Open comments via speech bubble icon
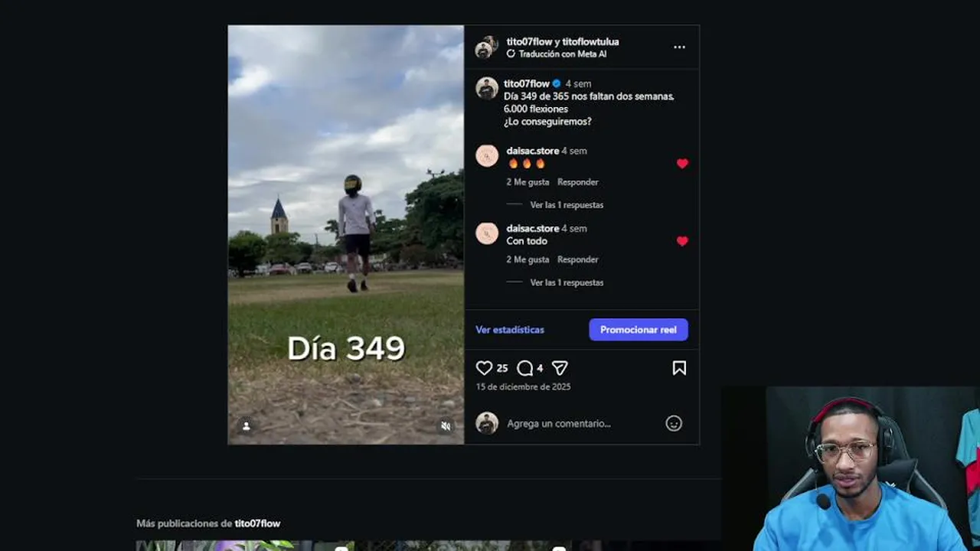Viewport: 980px width, 551px height. (524, 368)
